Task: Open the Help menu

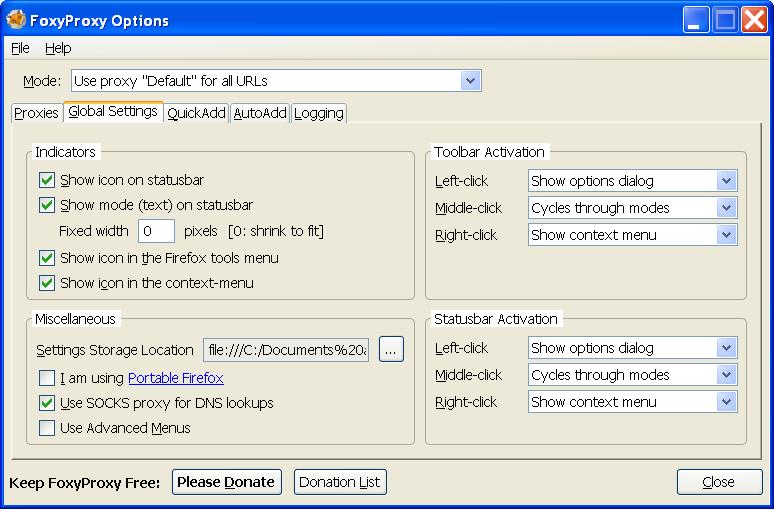Action: (58, 48)
